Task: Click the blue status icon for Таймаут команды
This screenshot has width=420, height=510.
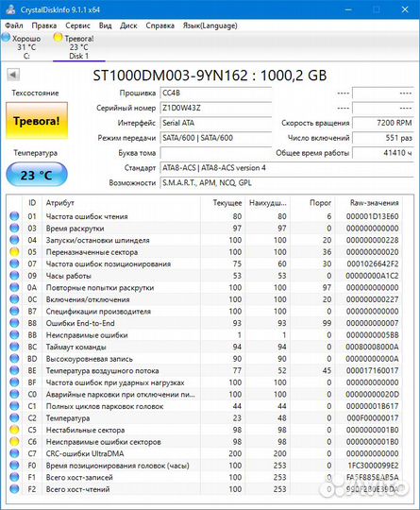Action: coord(14,347)
